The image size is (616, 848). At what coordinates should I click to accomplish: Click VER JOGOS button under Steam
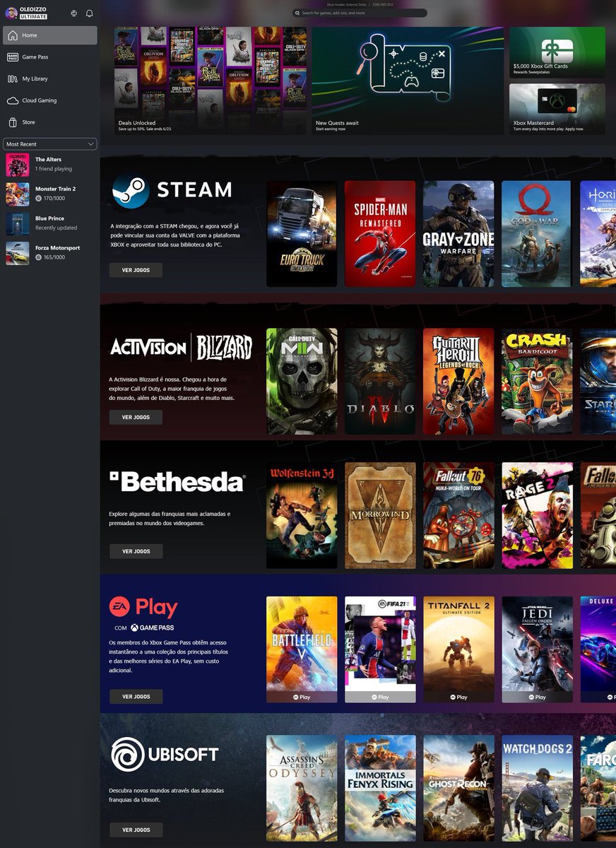click(136, 270)
